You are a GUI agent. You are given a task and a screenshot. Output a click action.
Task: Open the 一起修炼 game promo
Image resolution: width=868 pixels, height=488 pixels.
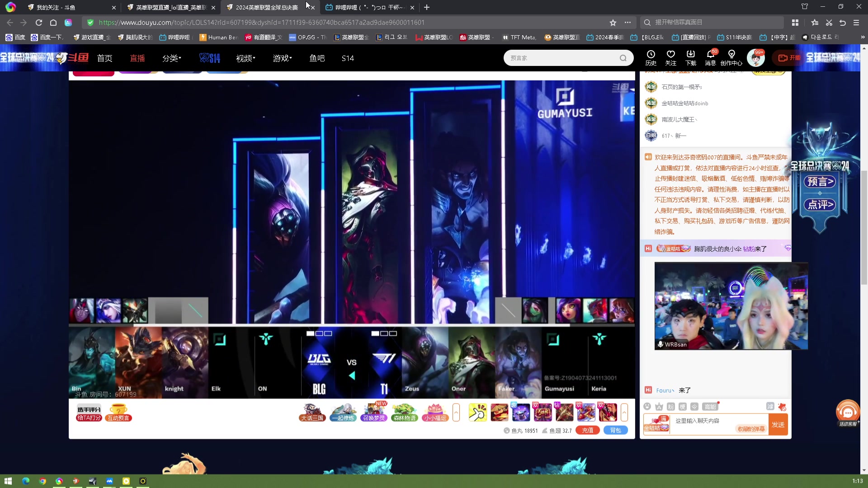pyautogui.click(x=343, y=413)
